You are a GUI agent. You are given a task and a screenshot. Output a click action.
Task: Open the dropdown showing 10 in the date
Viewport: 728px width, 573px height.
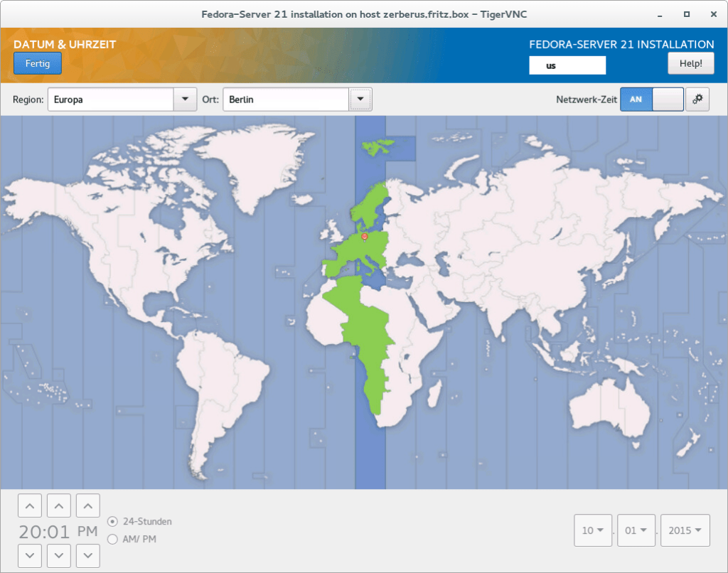tap(593, 530)
